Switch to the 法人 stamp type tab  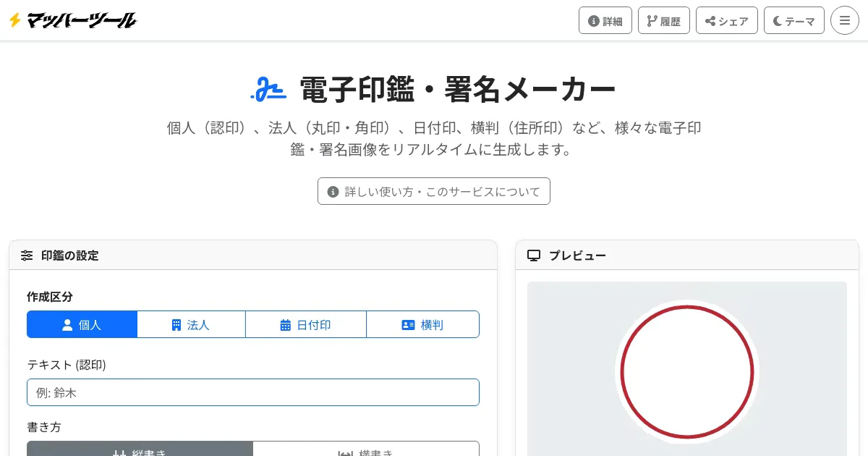[x=191, y=325]
